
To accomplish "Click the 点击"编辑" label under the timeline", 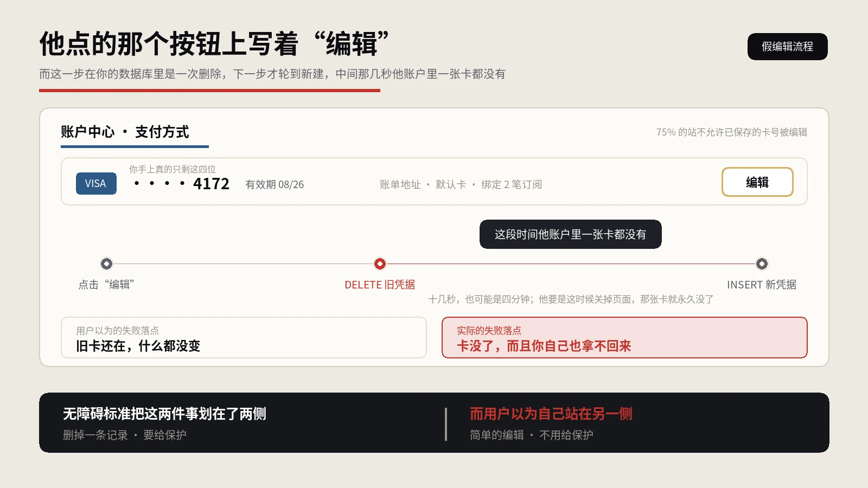I will click(x=106, y=285).
